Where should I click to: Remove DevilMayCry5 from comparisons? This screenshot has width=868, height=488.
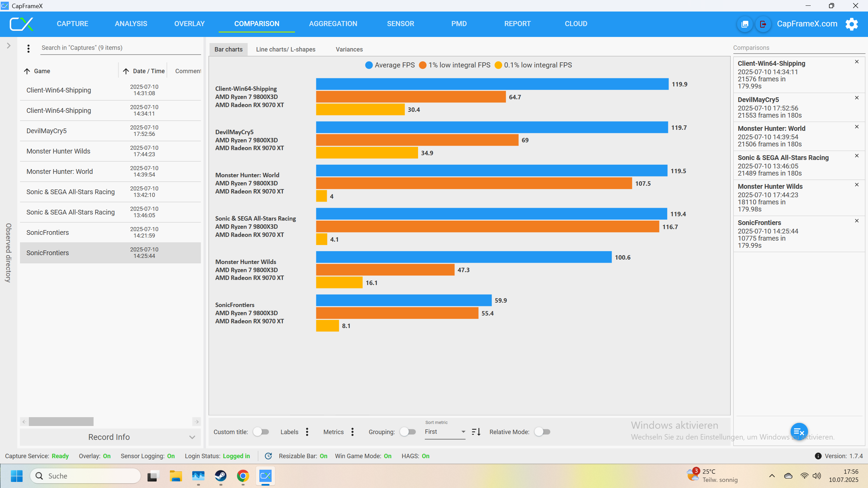tap(857, 98)
